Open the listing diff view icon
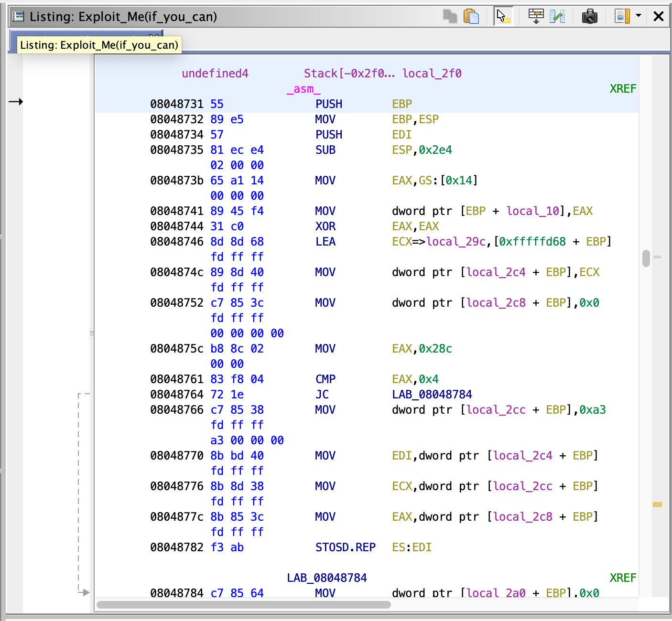 pos(557,16)
